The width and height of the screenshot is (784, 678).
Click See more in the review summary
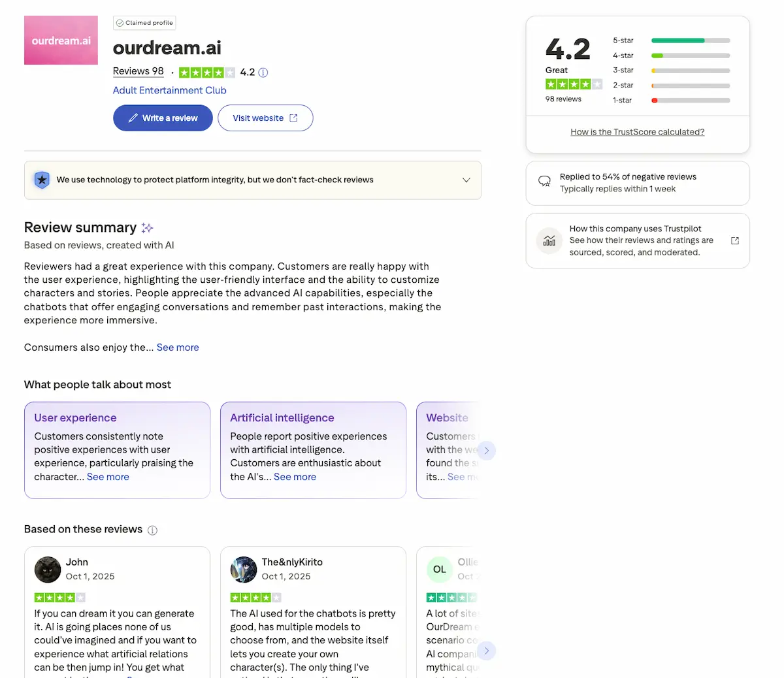[x=178, y=347]
